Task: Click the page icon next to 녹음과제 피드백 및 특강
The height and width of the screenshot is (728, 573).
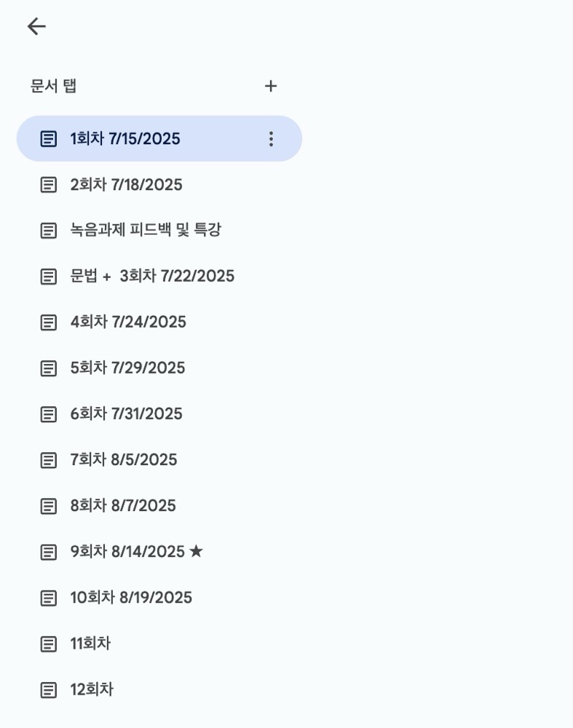Action: 49,230
